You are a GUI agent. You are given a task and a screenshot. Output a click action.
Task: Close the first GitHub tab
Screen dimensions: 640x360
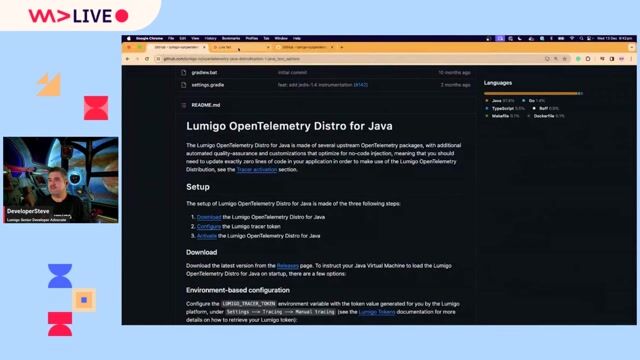pyautogui.click(x=204, y=47)
